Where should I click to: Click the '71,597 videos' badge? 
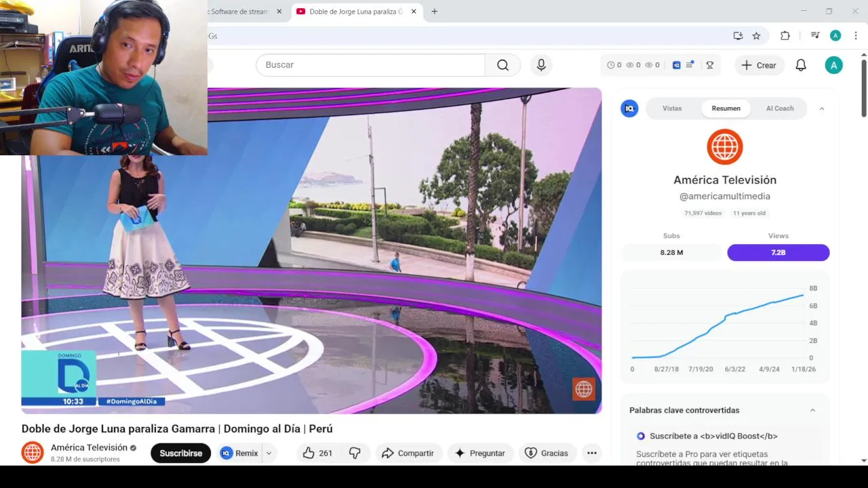[x=703, y=213]
